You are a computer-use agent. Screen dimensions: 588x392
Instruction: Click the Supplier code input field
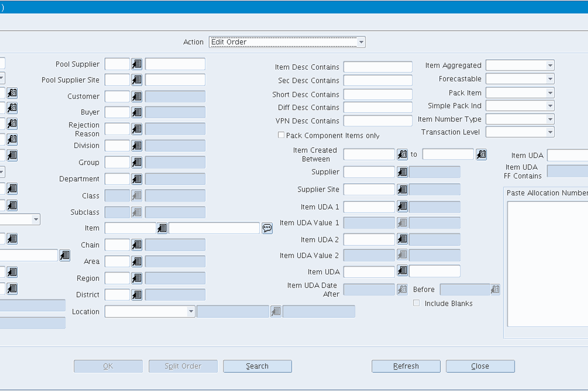click(x=369, y=172)
